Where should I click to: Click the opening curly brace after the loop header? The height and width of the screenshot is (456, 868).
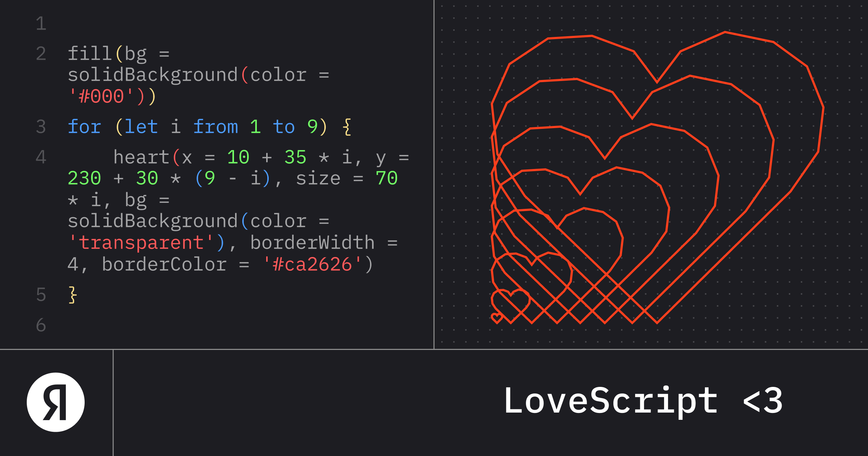346,127
